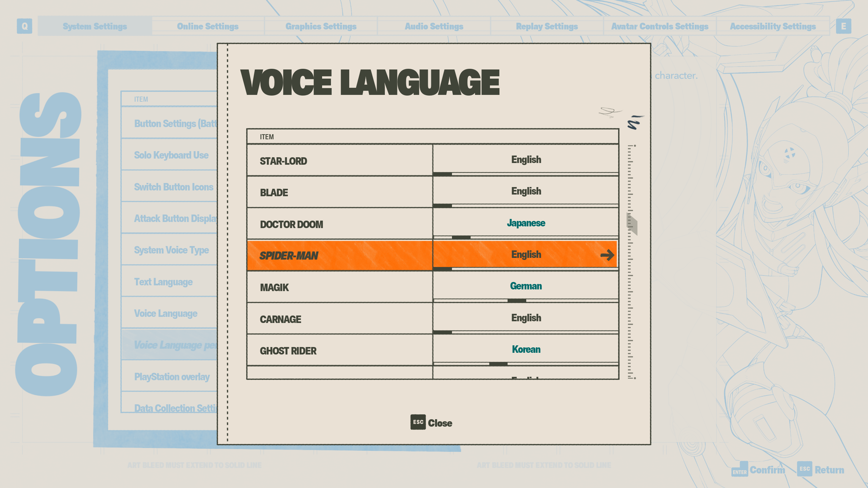The image size is (868, 488).
Task: Change Blade's voice language value
Action: pos(526,191)
